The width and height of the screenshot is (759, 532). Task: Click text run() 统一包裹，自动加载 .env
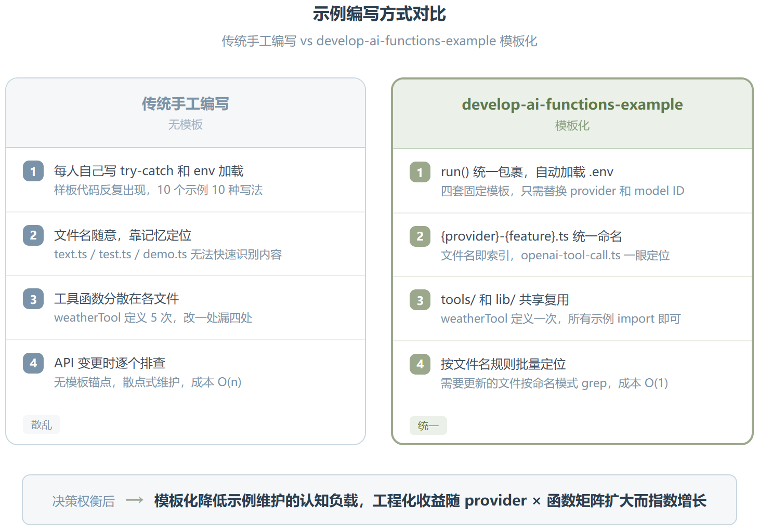527,172
